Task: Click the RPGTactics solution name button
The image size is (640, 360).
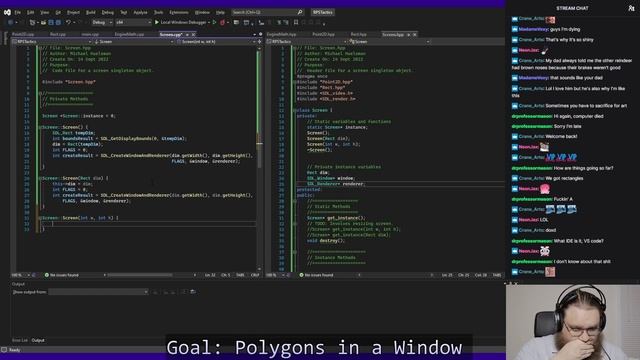Action: 323,12
